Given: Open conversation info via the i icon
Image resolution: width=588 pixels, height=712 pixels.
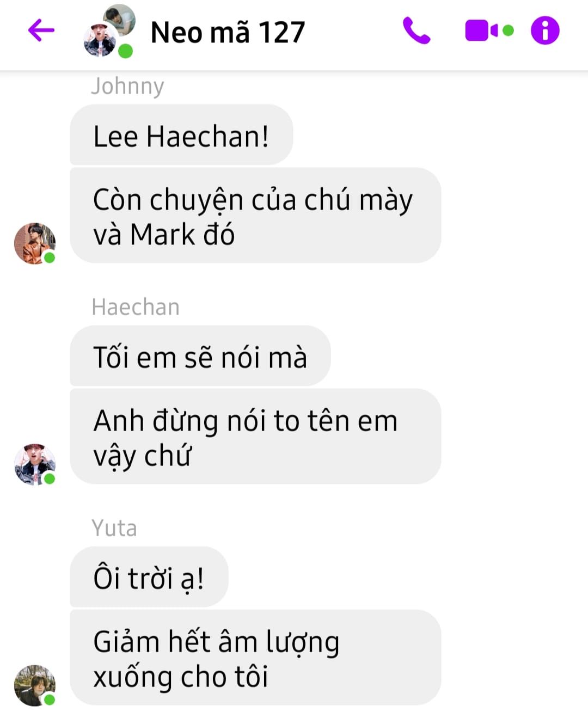Looking at the screenshot, I should tap(545, 30).
